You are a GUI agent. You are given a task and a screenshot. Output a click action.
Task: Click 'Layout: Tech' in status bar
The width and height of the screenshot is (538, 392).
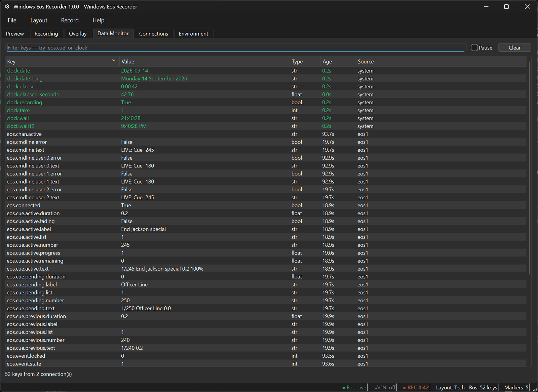pyautogui.click(x=450, y=388)
